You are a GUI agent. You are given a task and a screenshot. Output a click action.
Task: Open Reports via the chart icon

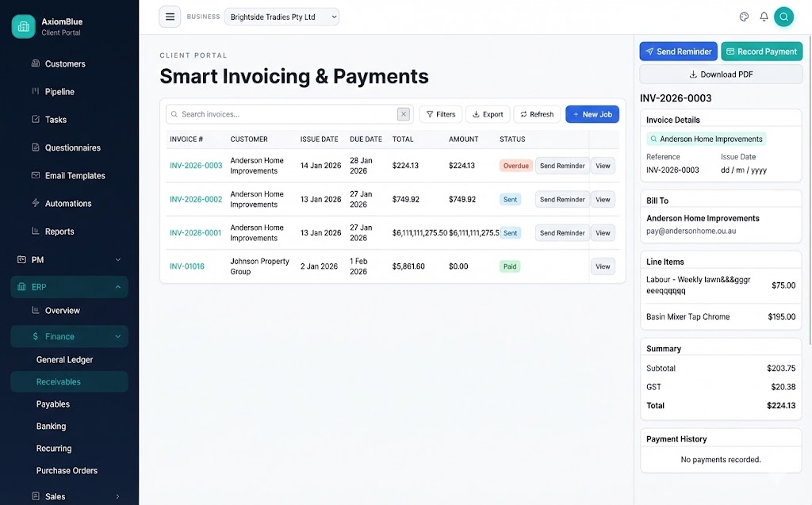(x=35, y=231)
